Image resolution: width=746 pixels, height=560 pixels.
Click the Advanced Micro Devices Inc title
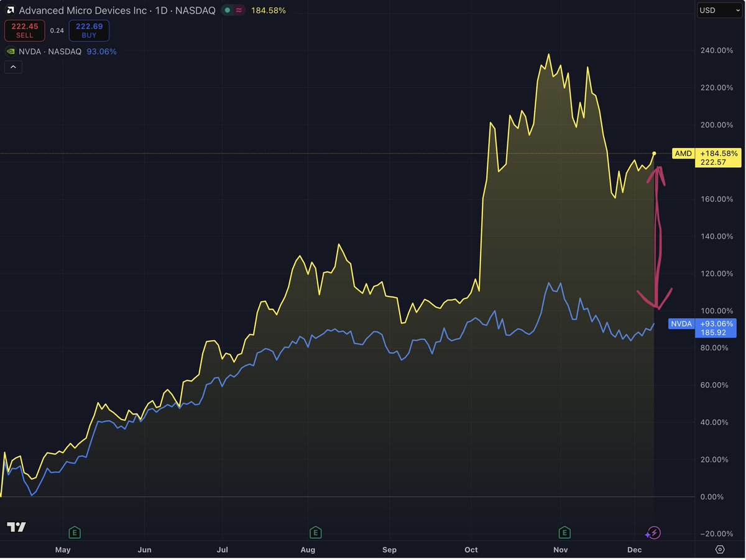(x=83, y=11)
